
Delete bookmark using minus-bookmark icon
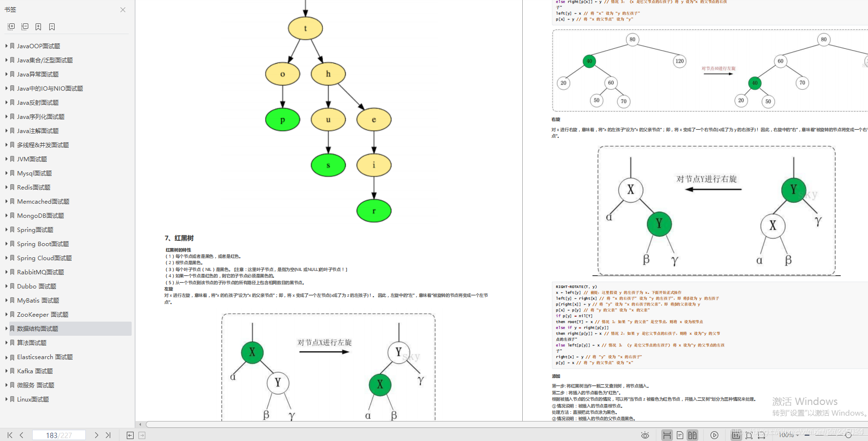[52, 27]
